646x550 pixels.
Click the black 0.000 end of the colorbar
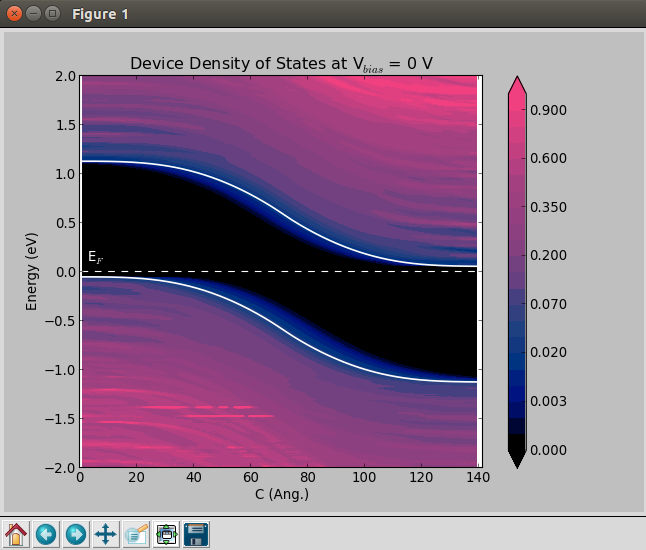(x=517, y=450)
